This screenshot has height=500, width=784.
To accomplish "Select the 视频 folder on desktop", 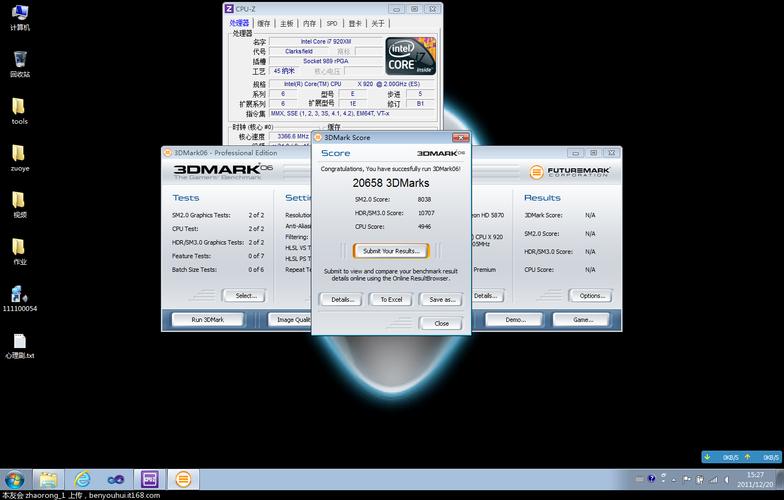I will [20, 205].
